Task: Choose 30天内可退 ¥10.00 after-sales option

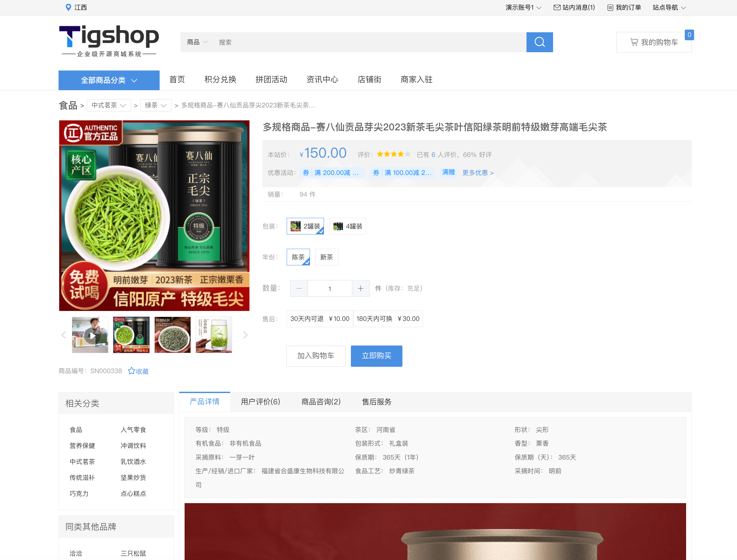Action: pyautogui.click(x=320, y=319)
